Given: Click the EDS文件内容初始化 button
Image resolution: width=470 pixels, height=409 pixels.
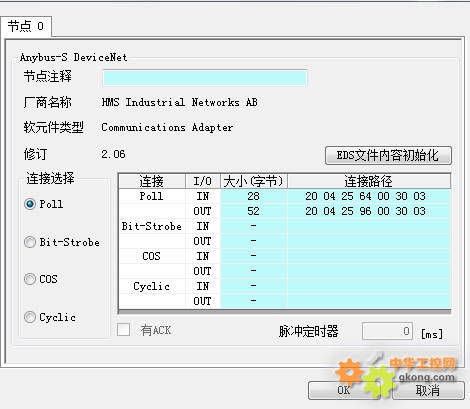Looking at the screenshot, I should click(x=388, y=155).
